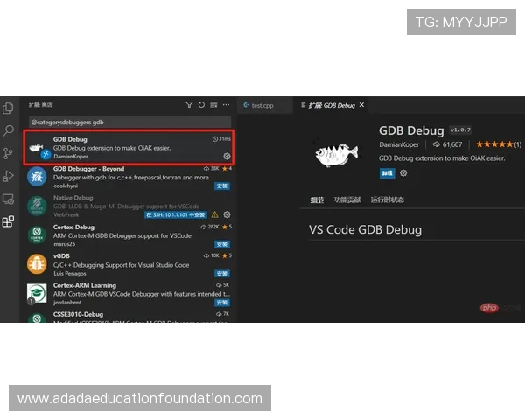Close the GDB Debug extension tab
The image size is (525, 420).
[x=362, y=105]
